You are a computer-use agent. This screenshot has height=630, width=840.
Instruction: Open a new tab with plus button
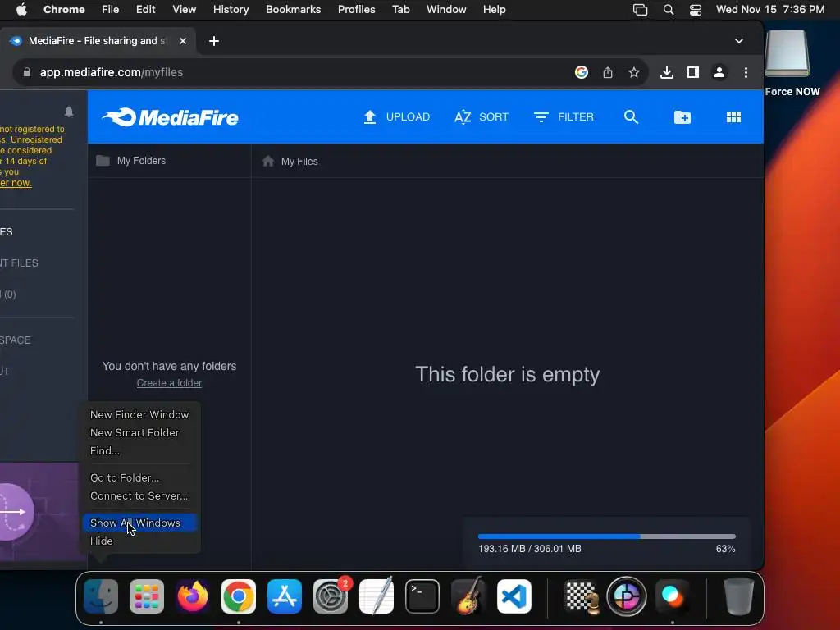click(214, 41)
